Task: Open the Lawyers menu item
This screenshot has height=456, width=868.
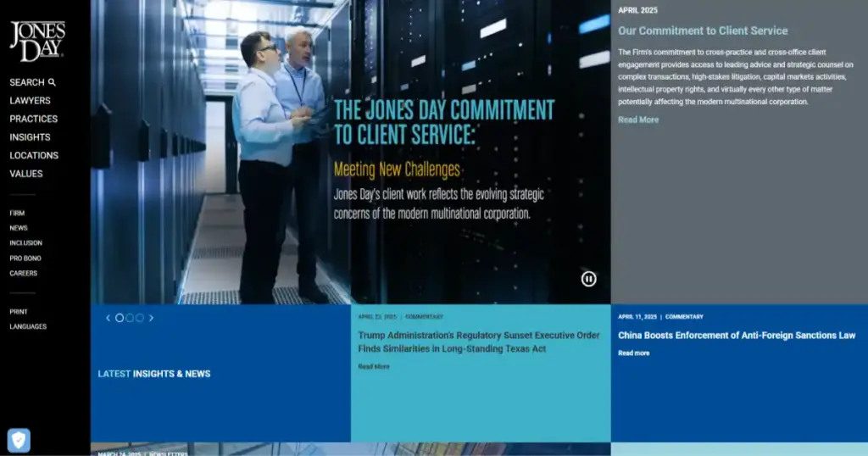Action: (x=30, y=101)
